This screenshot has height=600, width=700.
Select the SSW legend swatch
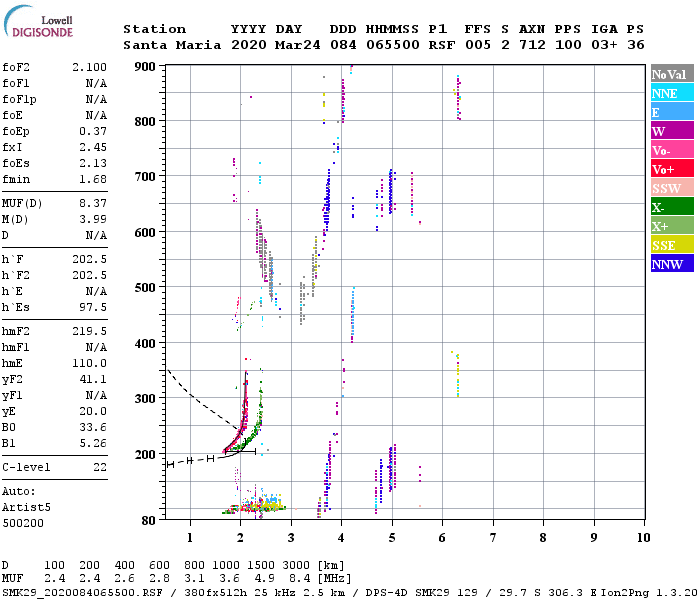672,188
